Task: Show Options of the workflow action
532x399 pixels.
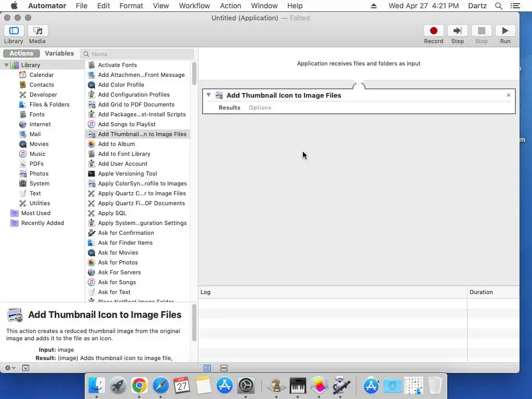Action: (260, 108)
